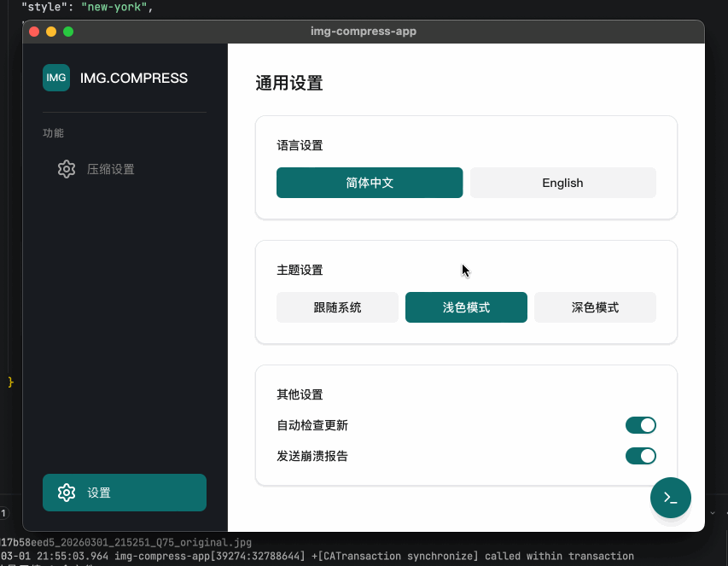Screen dimensions: 728x566
Task: Turn off the 发送崩溃报告 switch
Action: [x=641, y=456]
